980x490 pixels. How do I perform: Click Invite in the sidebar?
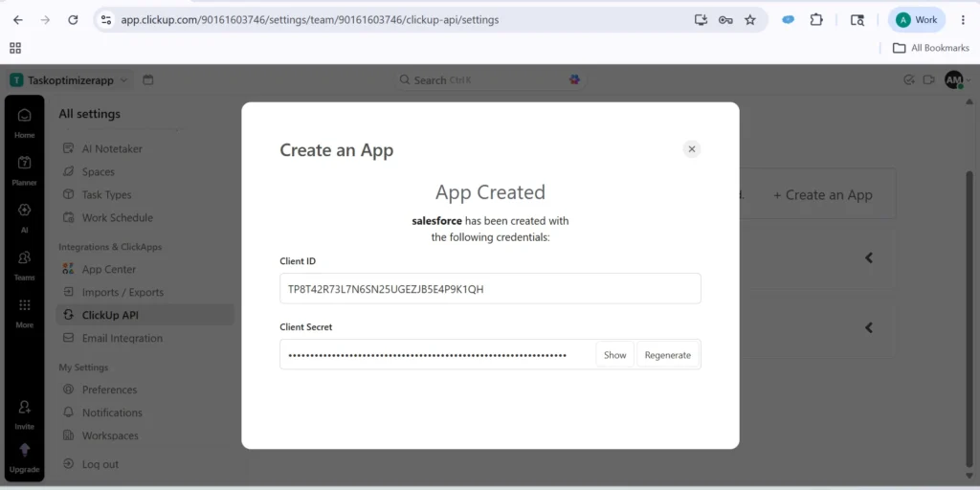(24, 414)
